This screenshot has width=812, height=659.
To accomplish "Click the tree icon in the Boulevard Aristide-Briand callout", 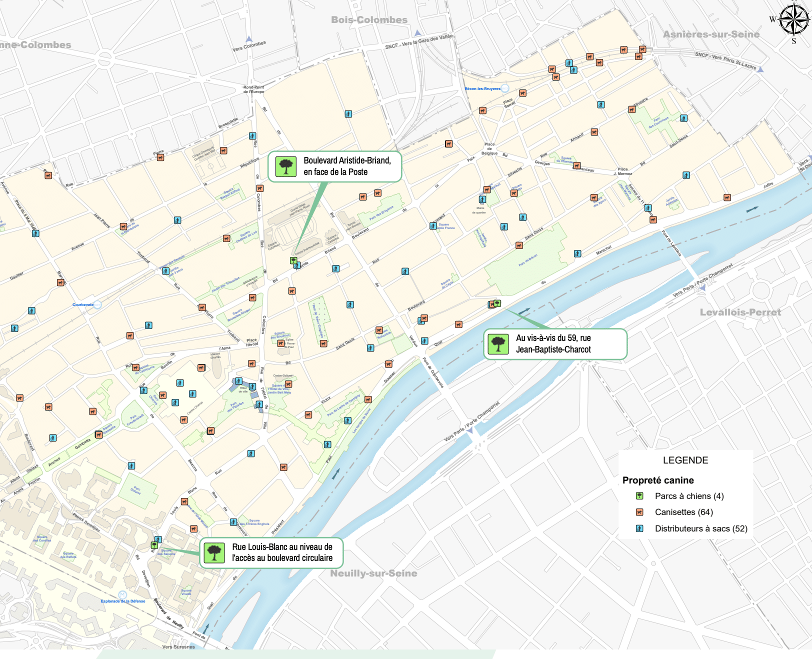I will click(286, 166).
